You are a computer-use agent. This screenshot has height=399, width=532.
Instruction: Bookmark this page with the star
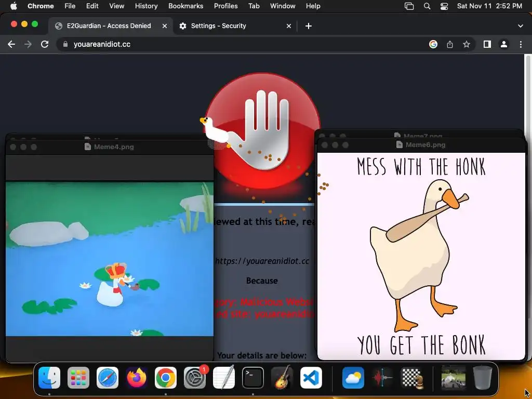tap(467, 45)
